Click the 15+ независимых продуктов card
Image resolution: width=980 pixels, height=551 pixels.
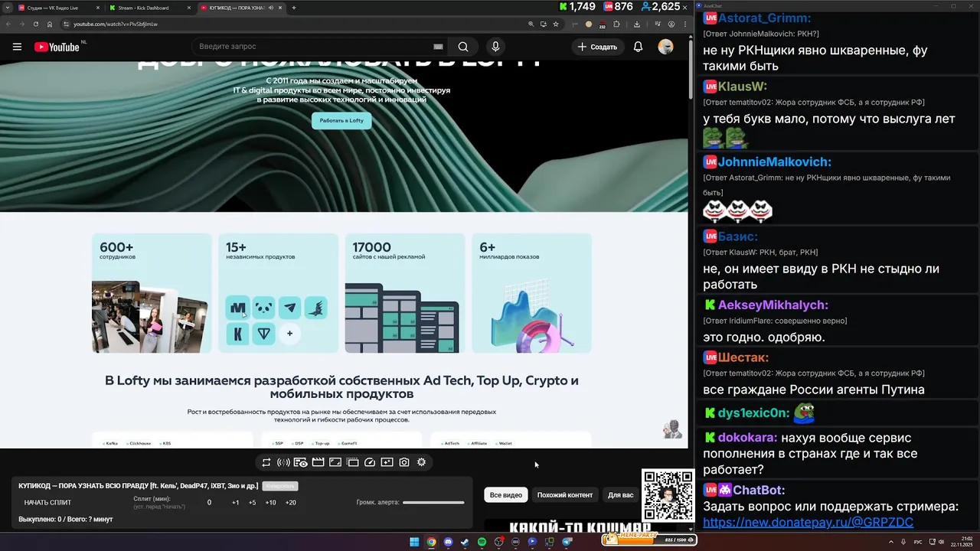click(279, 293)
